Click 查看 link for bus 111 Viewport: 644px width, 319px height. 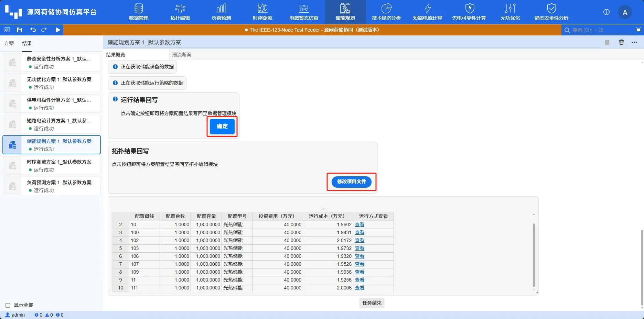click(x=359, y=288)
